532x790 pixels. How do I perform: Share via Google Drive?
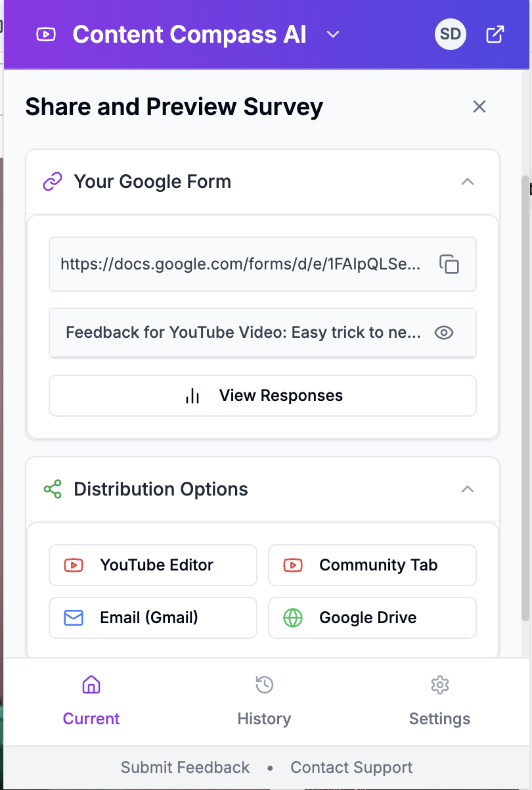(x=372, y=618)
